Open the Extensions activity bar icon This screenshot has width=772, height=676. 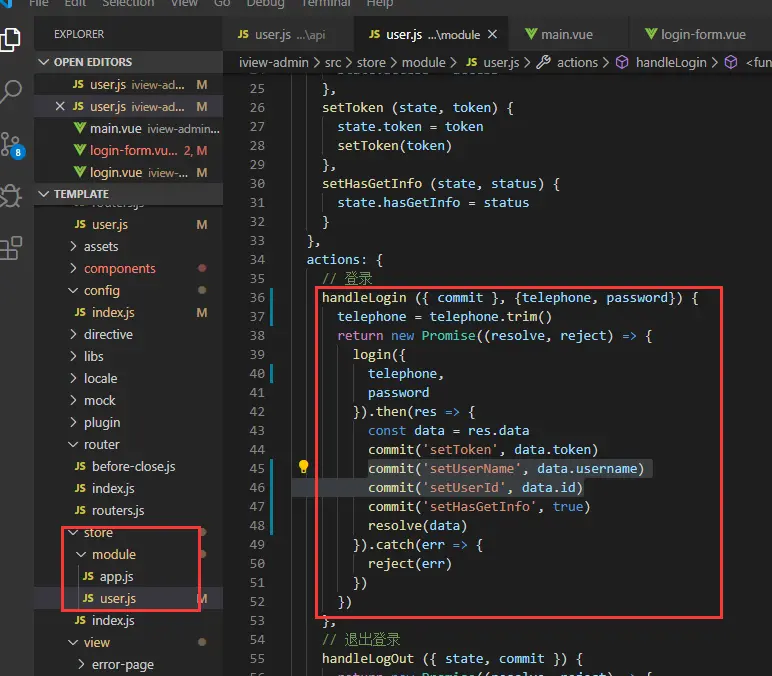click(x=11, y=248)
